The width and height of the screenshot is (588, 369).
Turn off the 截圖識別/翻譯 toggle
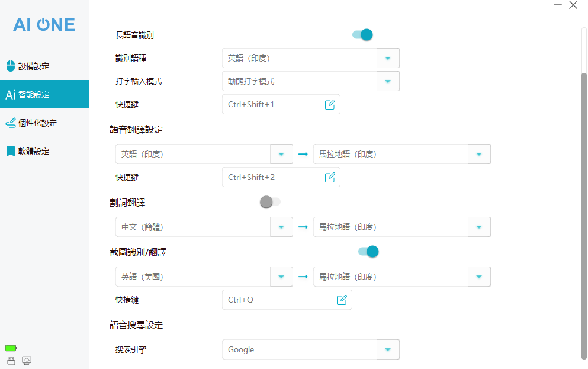(x=368, y=252)
